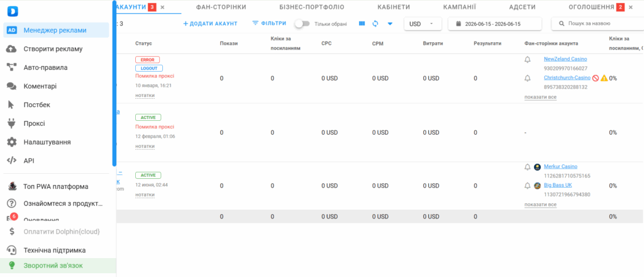
Task: Click the refresh sync icon
Action: click(x=375, y=24)
